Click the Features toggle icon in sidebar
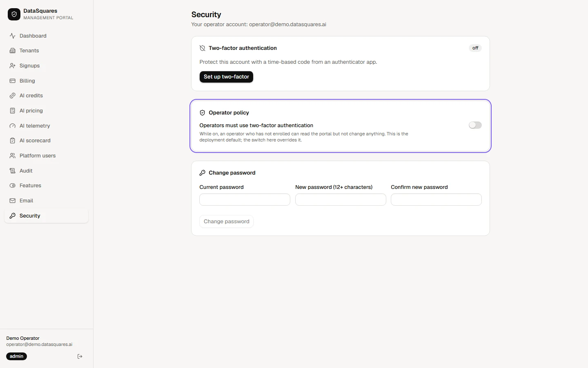Viewport: 588px width, 368px height. point(13,186)
